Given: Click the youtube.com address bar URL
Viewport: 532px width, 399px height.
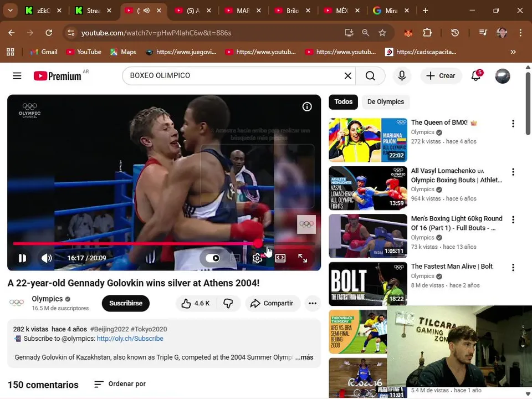Looking at the screenshot, I should pos(156,33).
